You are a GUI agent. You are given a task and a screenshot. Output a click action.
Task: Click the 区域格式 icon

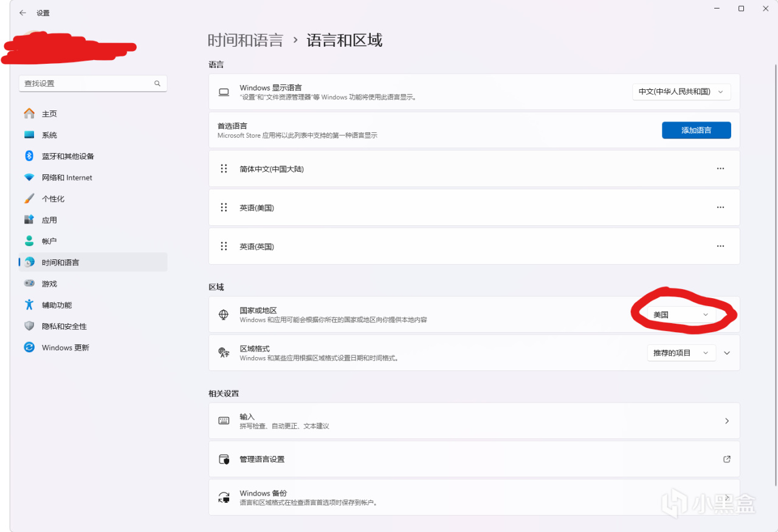click(x=224, y=353)
